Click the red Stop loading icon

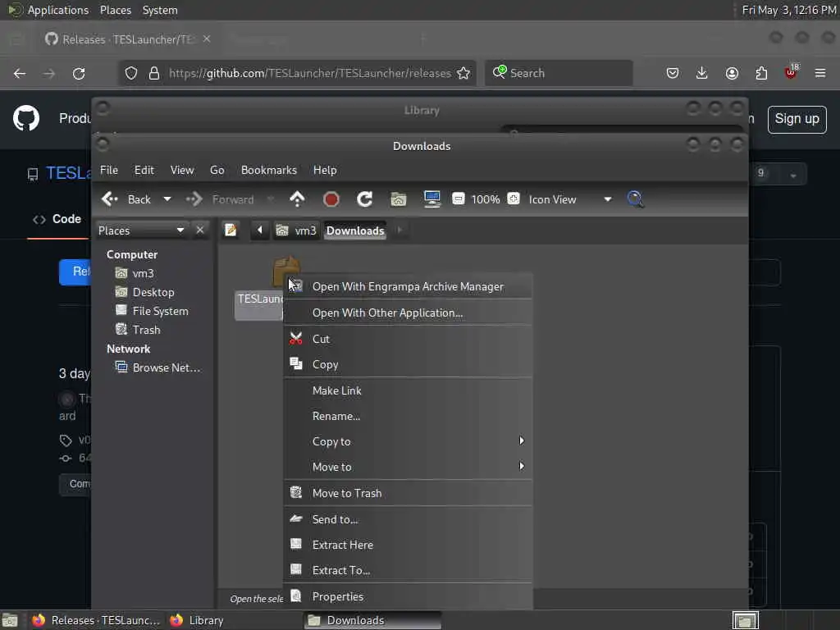331,199
